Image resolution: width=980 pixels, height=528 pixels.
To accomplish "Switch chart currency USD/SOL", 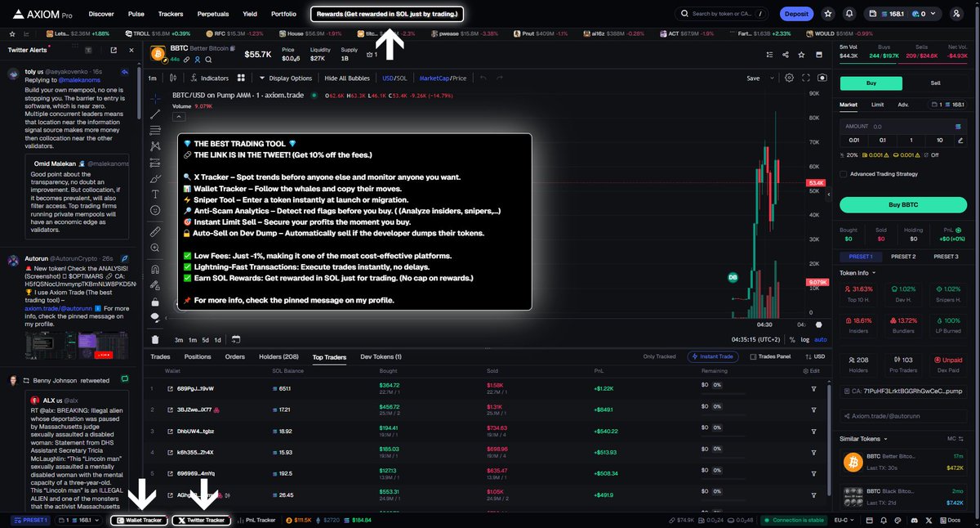I will pos(394,78).
